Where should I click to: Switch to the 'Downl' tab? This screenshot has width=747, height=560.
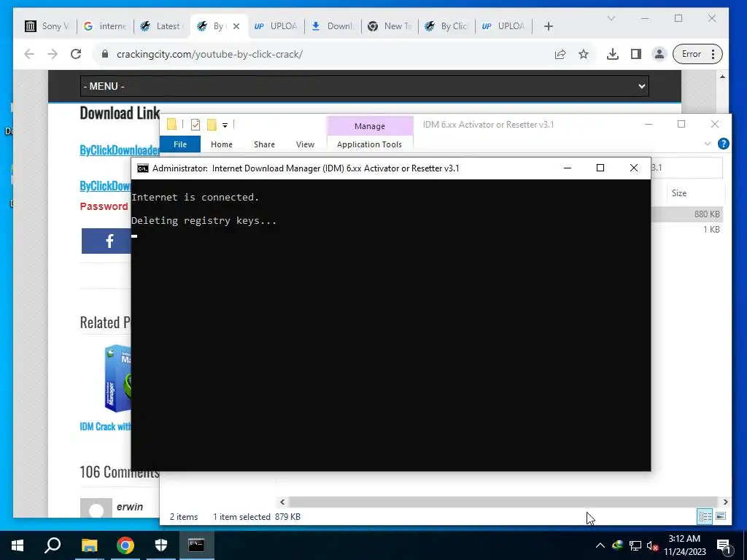(x=333, y=26)
